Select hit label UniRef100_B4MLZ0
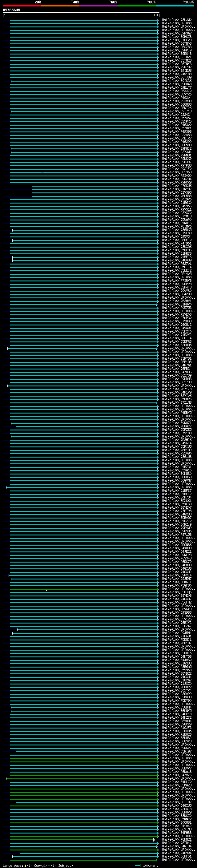This screenshot has width=197, height=868. point(176,782)
